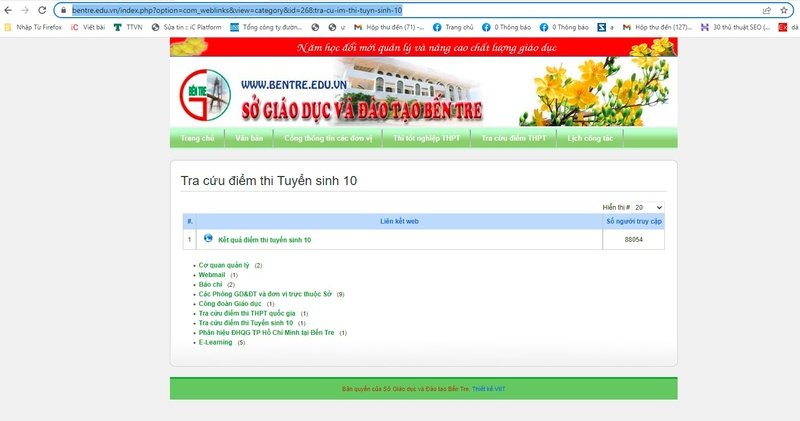This screenshot has height=421, width=800.
Task: Open the TTVN bookmark
Action: click(128, 27)
